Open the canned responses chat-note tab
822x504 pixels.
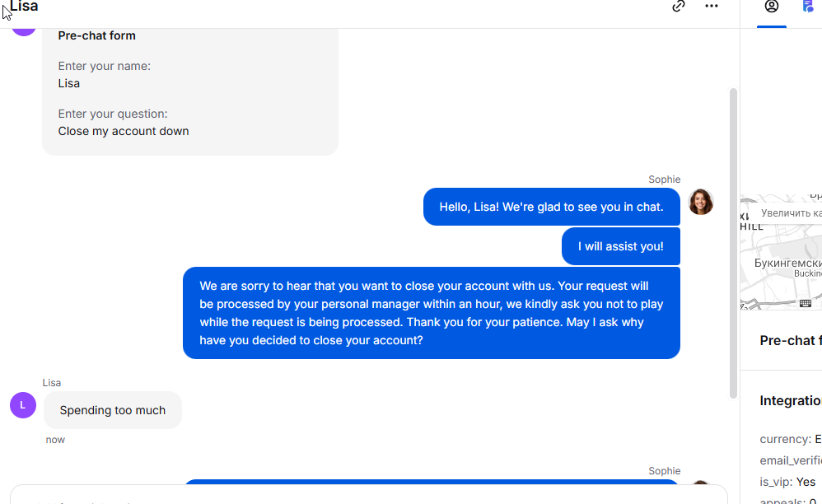tap(808, 7)
